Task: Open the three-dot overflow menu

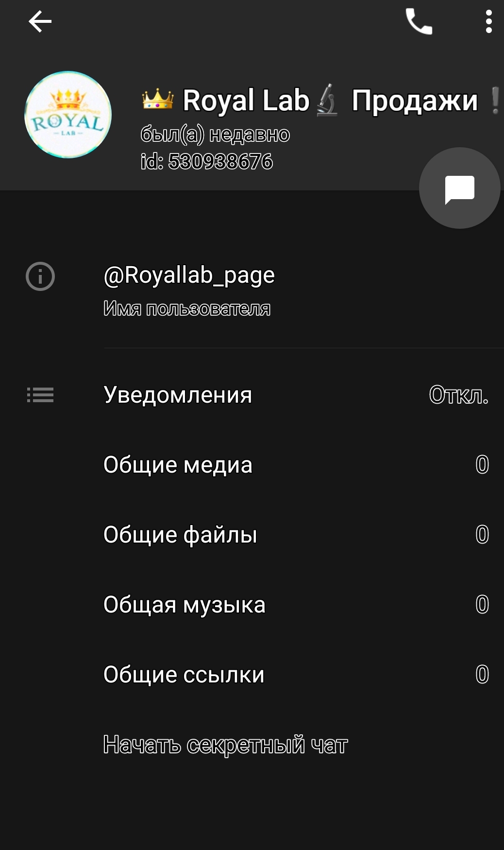Action: (x=488, y=22)
